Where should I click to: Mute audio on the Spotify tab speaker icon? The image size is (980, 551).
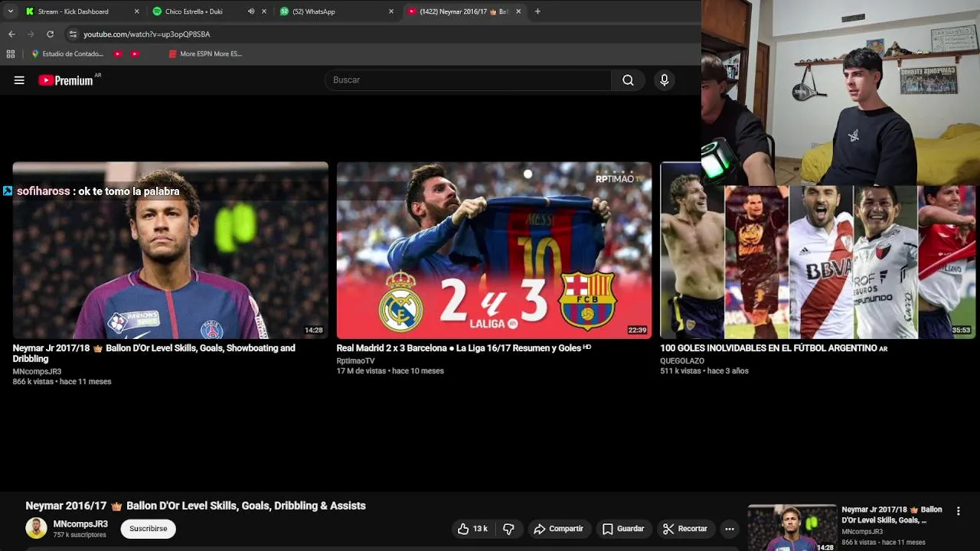pyautogui.click(x=251, y=11)
